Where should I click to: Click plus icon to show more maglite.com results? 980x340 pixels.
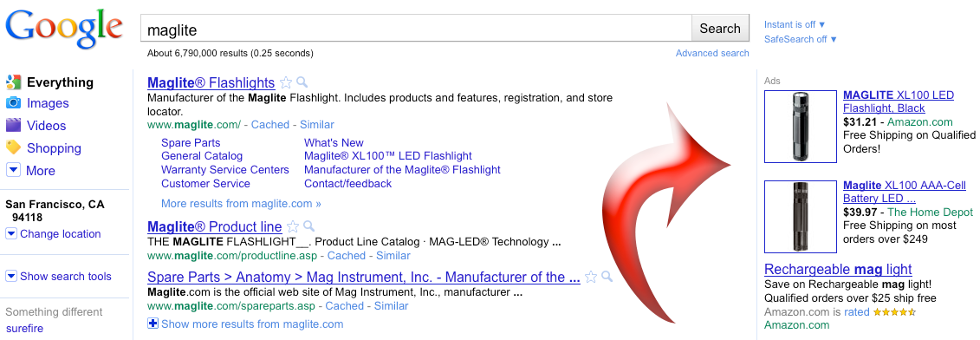tap(153, 324)
